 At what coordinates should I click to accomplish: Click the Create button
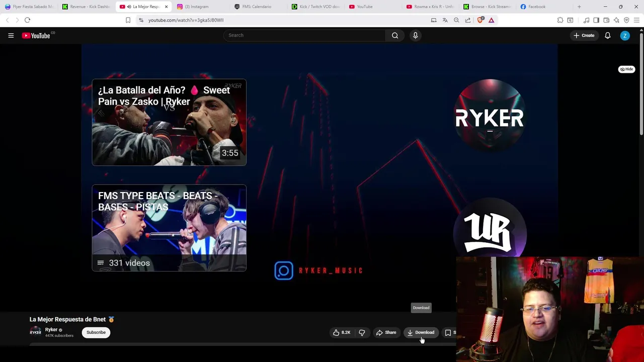[x=584, y=35]
